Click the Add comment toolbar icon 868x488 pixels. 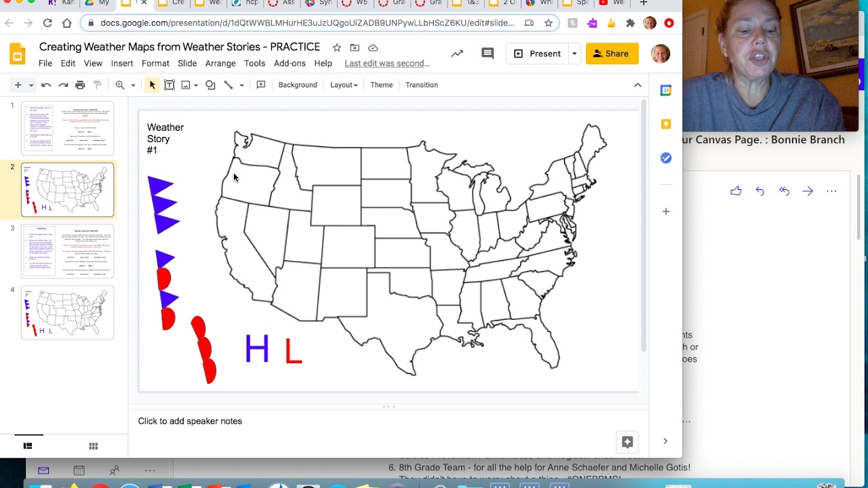(261, 85)
